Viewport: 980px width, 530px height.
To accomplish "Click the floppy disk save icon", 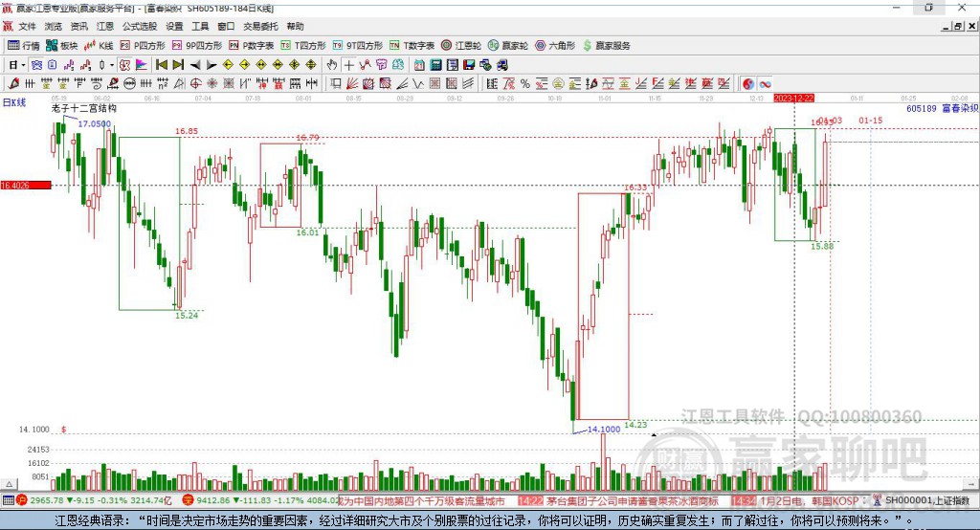I will (x=469, y=65).
